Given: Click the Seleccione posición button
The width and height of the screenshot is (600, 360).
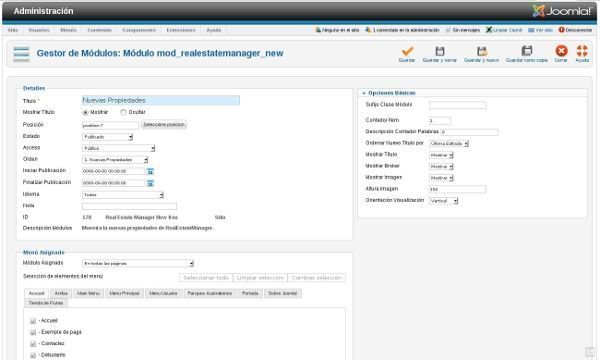Looking at the screenshot, I should click(x=164, y=125).
